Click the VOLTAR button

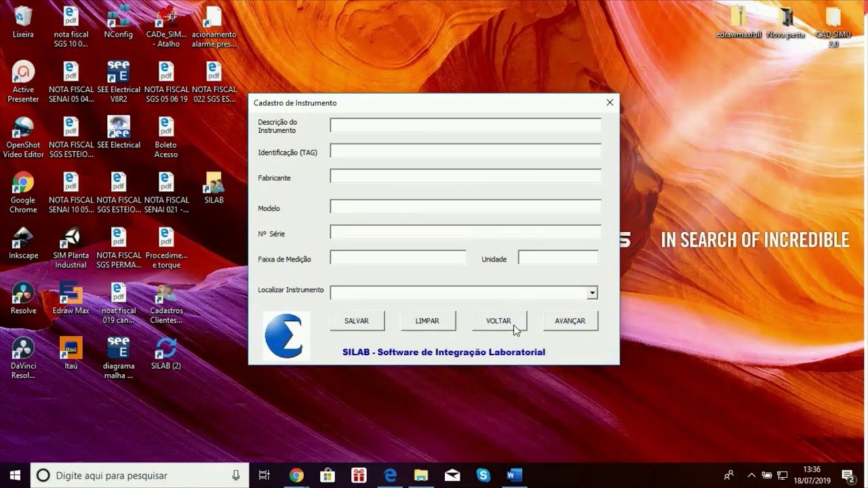pos(498,321)
